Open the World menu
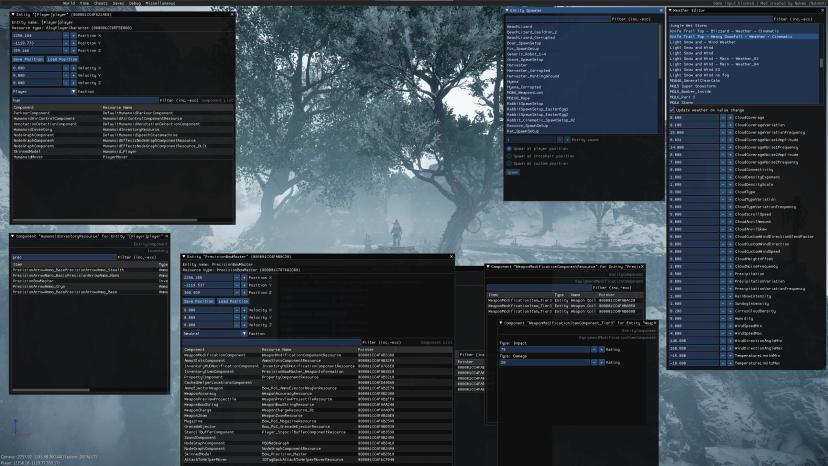 (x=69, y=3)
